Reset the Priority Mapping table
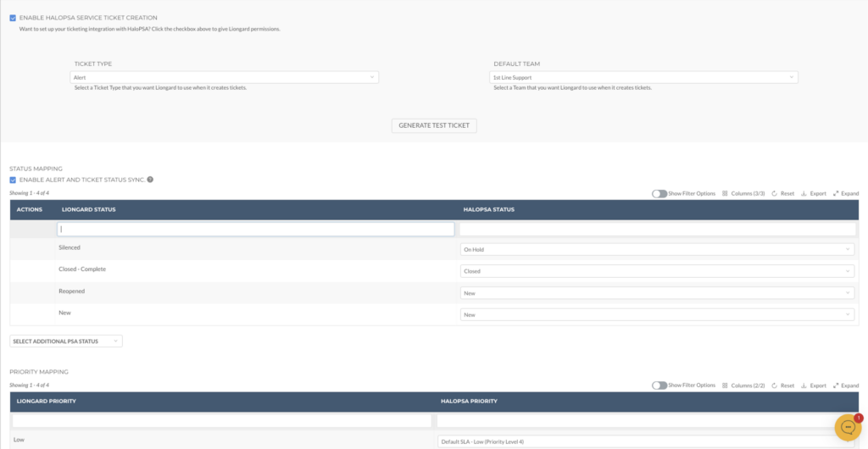 (x=782, y=385)
